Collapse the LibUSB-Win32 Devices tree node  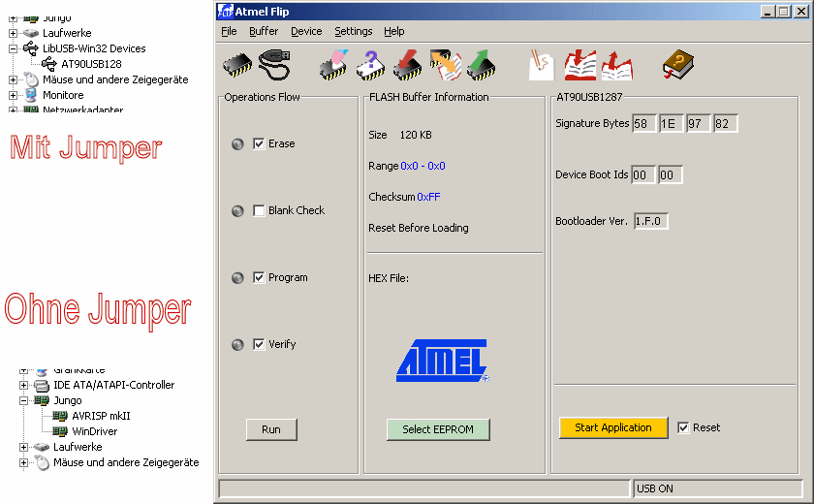[13, 48]
